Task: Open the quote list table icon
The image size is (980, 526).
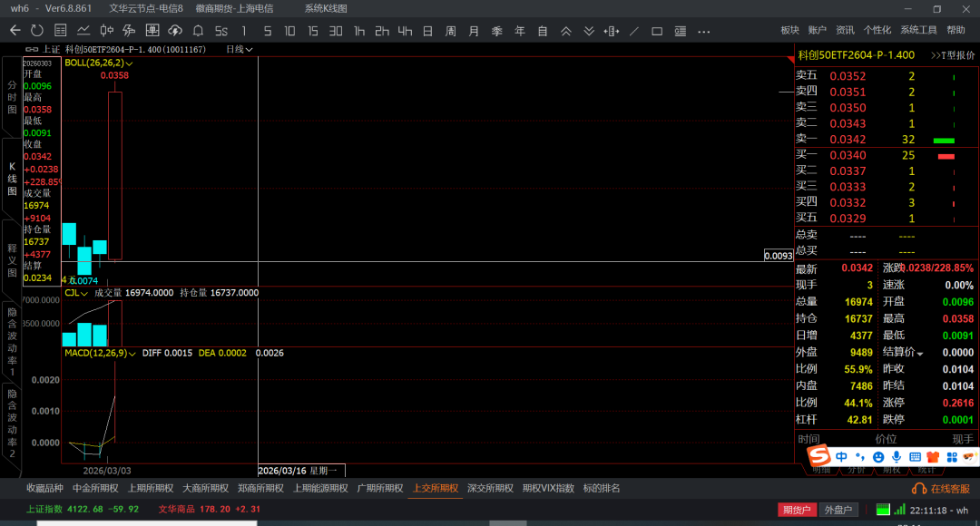Action: click(60, 31)
